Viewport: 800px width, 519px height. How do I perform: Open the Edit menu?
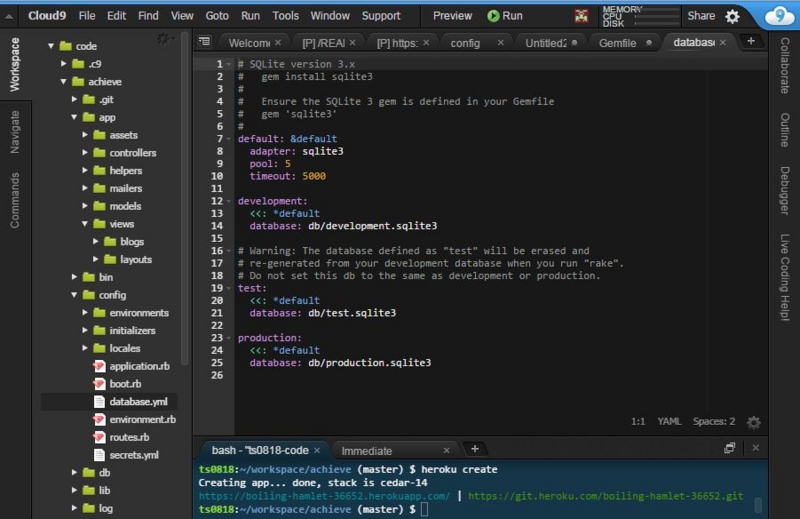tap(116, 16)
